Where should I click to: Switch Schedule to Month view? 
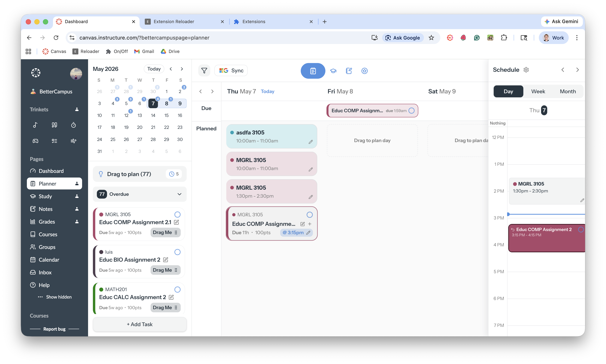[x=568, y=92]
